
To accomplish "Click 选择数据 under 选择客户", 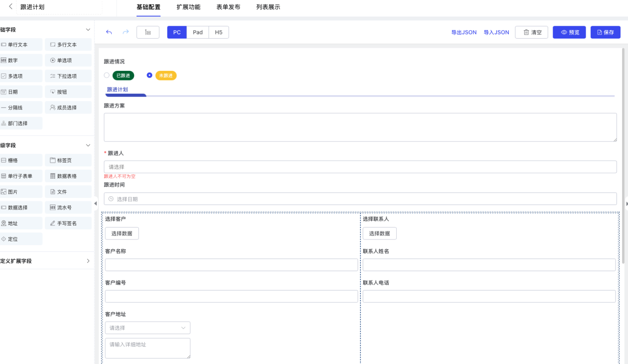I will [122, 233].
